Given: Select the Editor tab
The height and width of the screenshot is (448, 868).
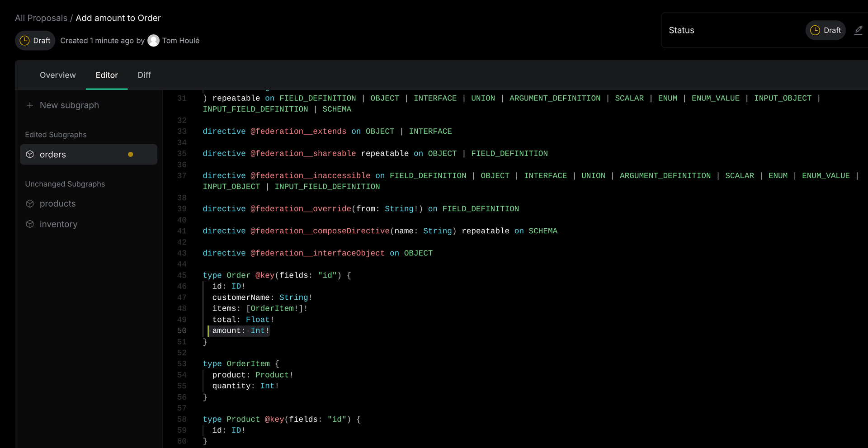Looking at the screenshot, I should point(107,75).
